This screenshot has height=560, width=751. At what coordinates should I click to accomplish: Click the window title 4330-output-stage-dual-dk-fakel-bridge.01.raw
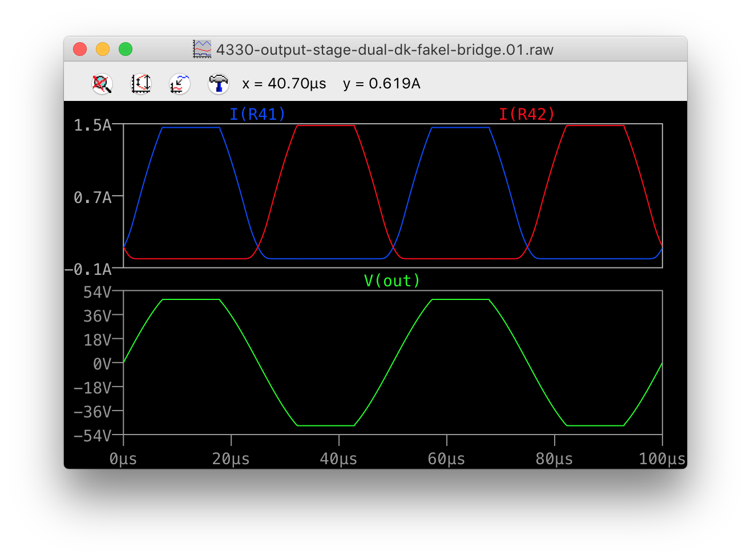click(385, 50)
